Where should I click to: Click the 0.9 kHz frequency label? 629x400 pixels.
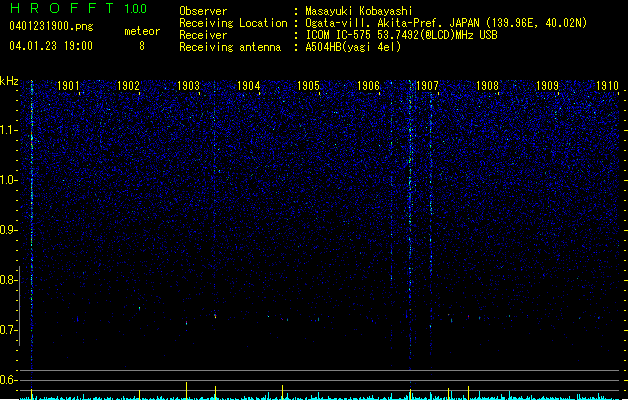click(9, 230)
